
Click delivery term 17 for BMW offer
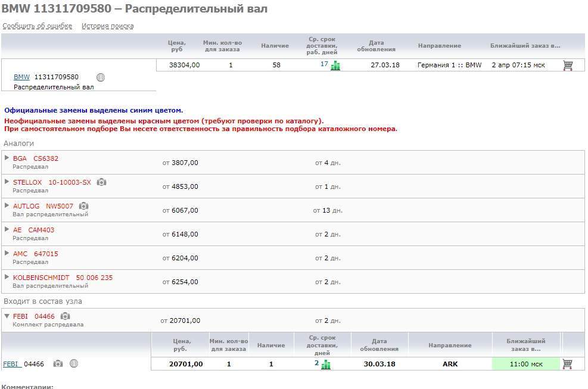324,64
